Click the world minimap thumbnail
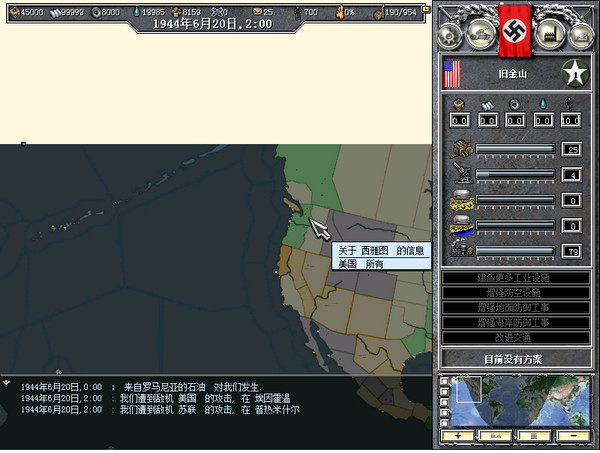Screen dimensions: 600x453 [520, 401]
